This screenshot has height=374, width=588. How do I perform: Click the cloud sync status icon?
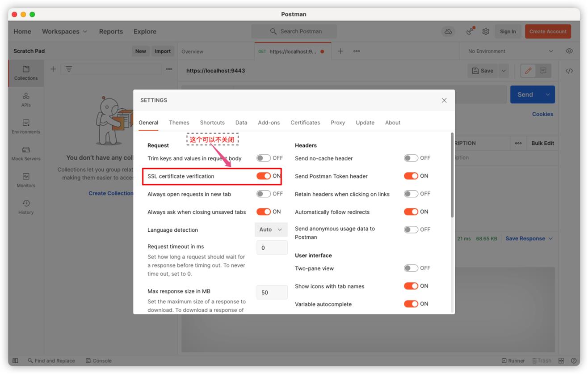point(448,31)
